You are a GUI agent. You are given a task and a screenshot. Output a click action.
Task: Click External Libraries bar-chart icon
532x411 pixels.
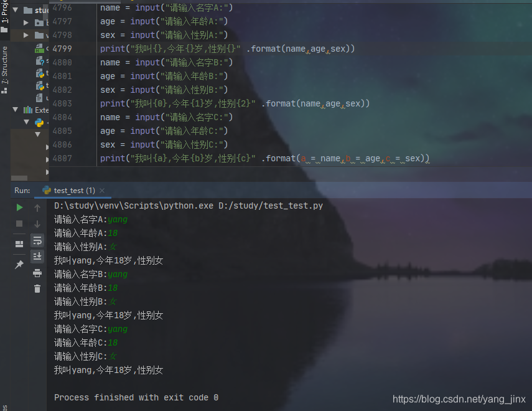(28, 110)
